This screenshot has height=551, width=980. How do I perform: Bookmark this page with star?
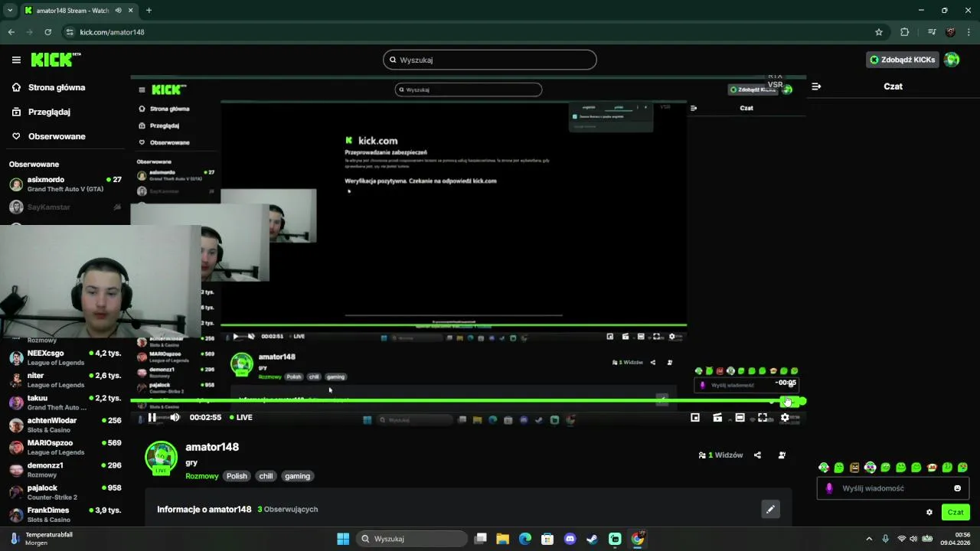[x=879, y=32]
